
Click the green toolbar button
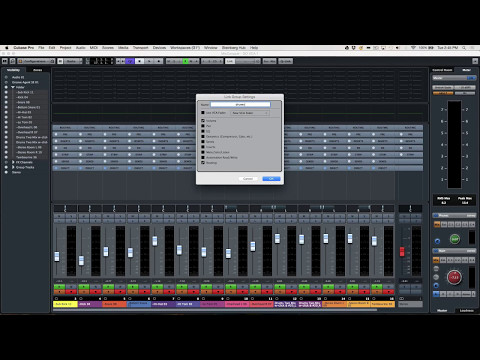(186, 61)
